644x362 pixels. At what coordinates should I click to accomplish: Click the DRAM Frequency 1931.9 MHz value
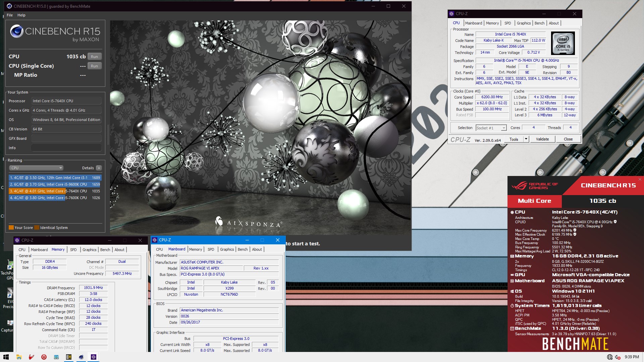[x=93, y=288]
